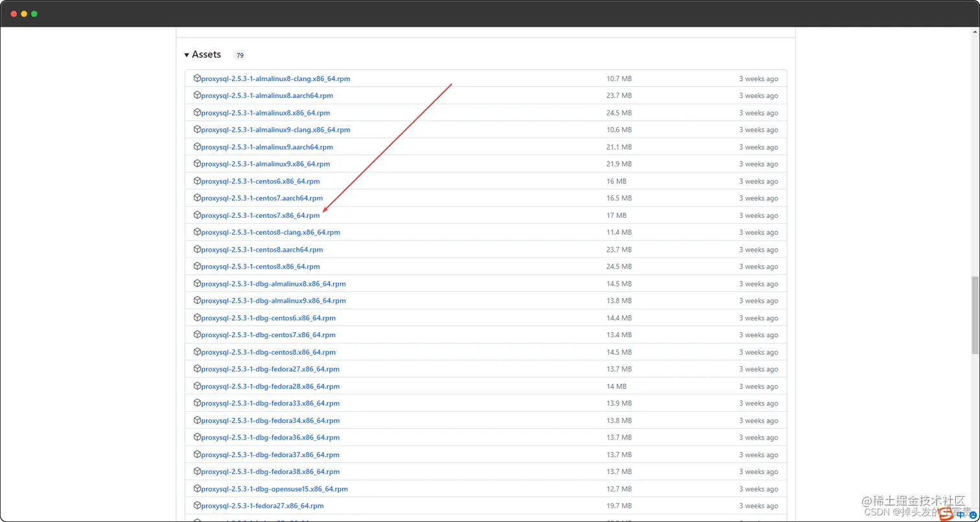Click package icon beside almalinux9-clang.x86_64.rpm
The height and width of the screenshot is (522, 980).
[x=197, y=130]
